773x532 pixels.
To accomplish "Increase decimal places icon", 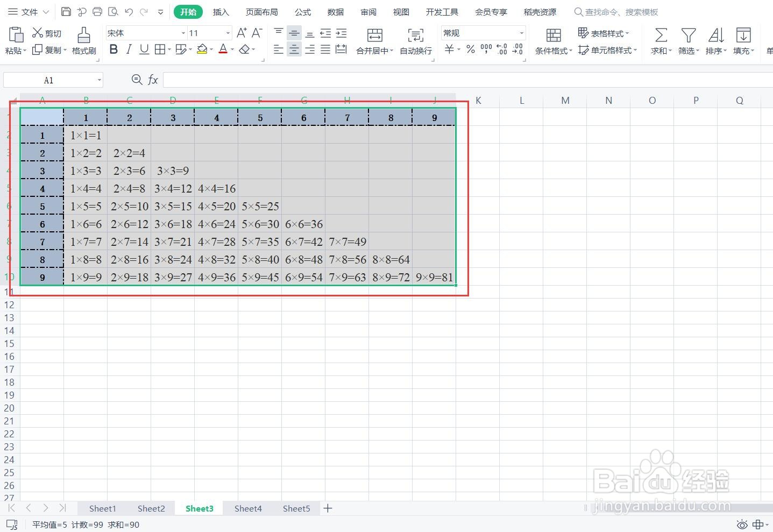I will coord(502,49).
